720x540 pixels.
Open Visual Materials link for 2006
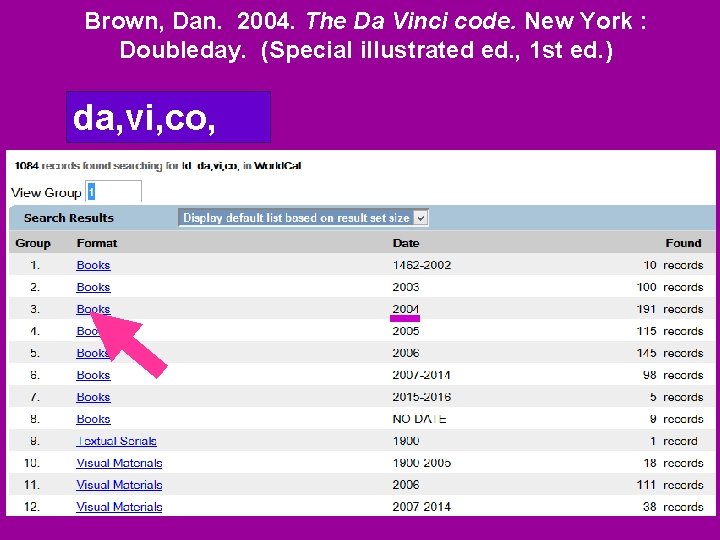click(x=119, y=485)
